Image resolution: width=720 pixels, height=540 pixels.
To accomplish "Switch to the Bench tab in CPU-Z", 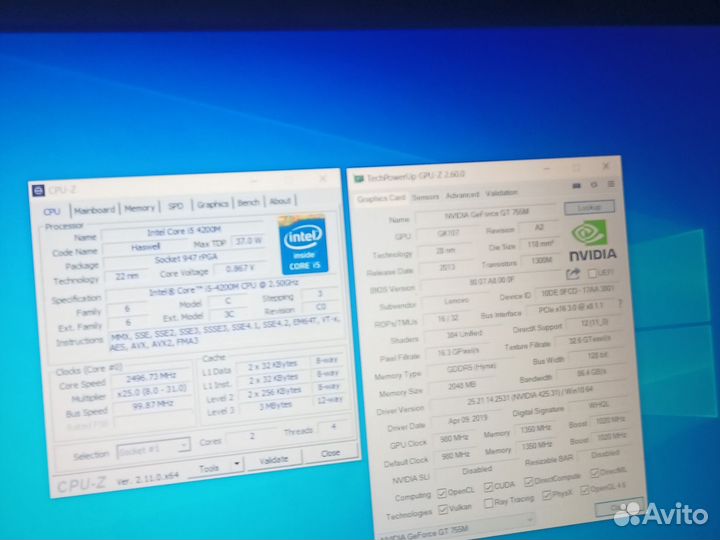I will [x=248, y=202].
